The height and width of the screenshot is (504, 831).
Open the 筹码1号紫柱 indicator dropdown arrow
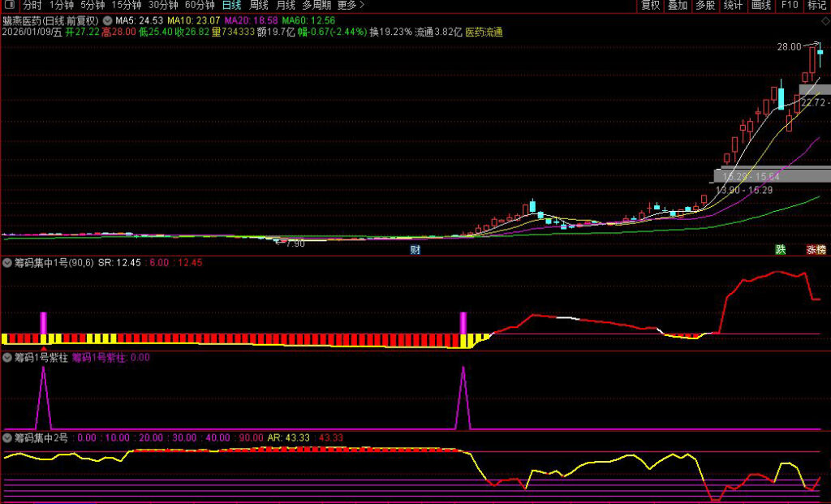[x=7, y=357]
